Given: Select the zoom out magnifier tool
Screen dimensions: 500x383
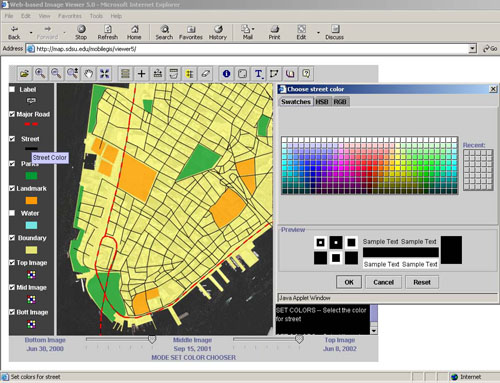Looking at the screenshot, I should pos(56,74).
